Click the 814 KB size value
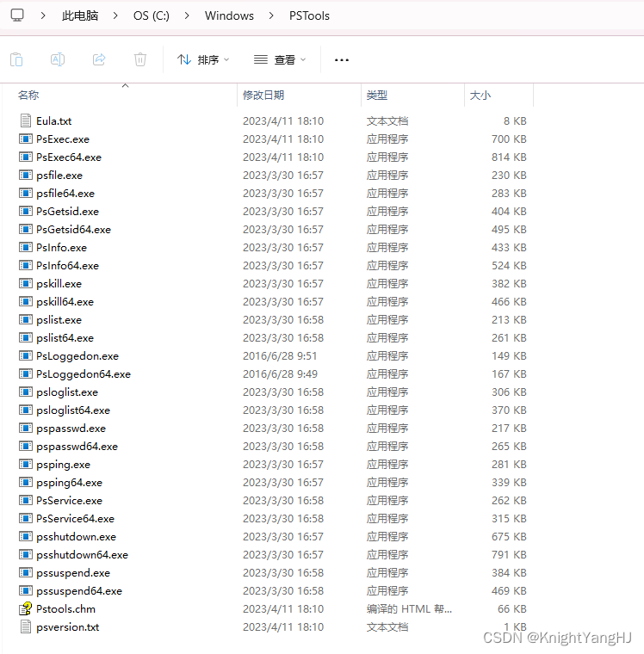This screenshot has height=654, width=644. click(509, 157)
